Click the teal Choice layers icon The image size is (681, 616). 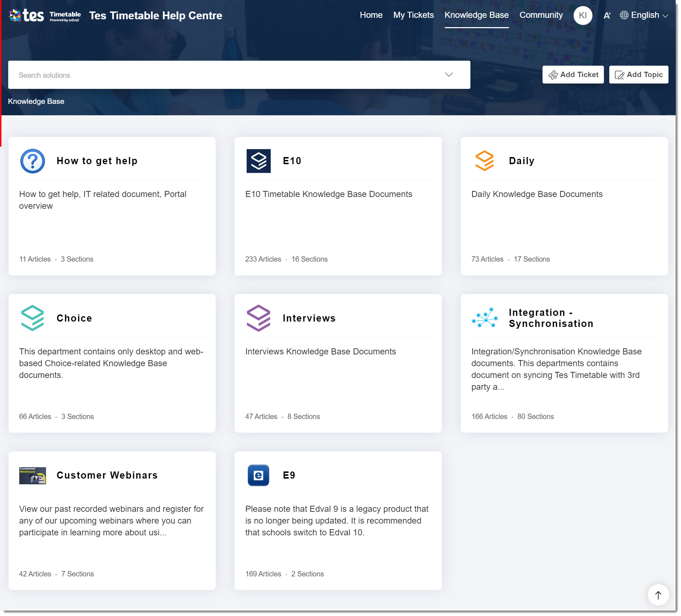point(32,318)
